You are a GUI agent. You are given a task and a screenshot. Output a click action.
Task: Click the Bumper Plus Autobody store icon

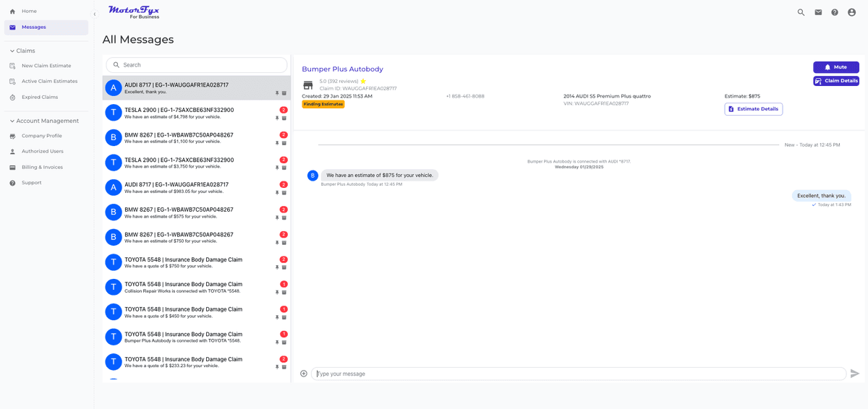(x=308, y=85)
